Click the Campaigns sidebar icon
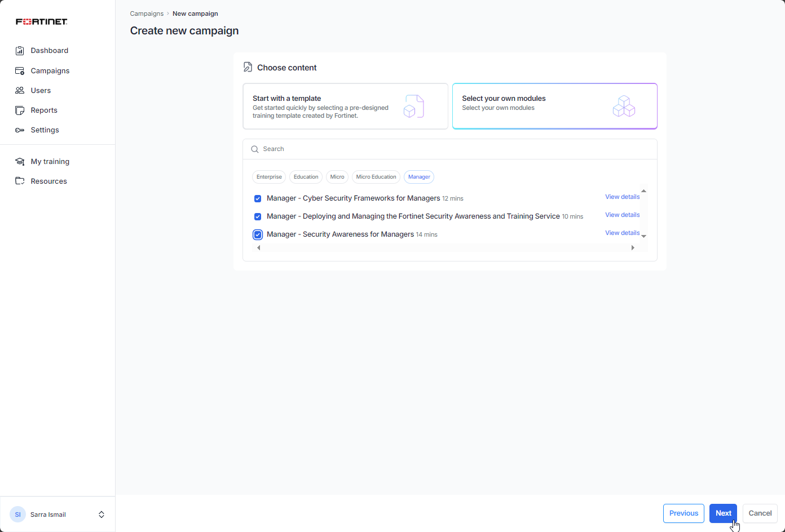 20,70
